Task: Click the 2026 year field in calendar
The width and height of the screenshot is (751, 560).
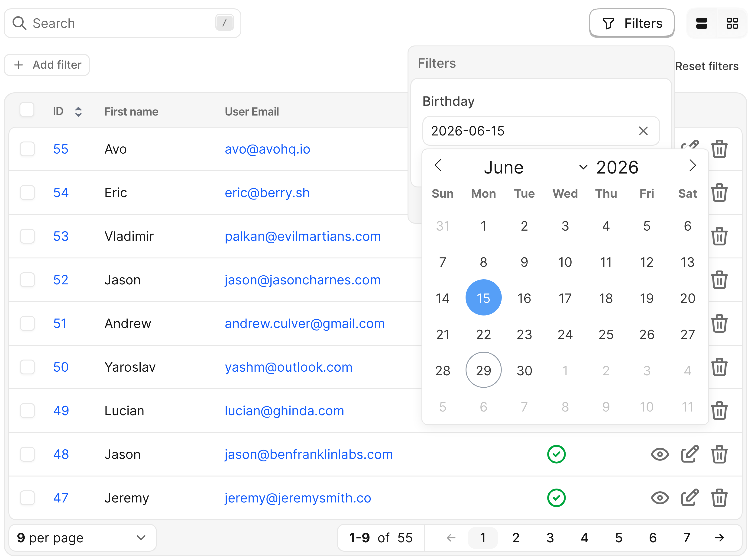Action: tap(617, 167)
